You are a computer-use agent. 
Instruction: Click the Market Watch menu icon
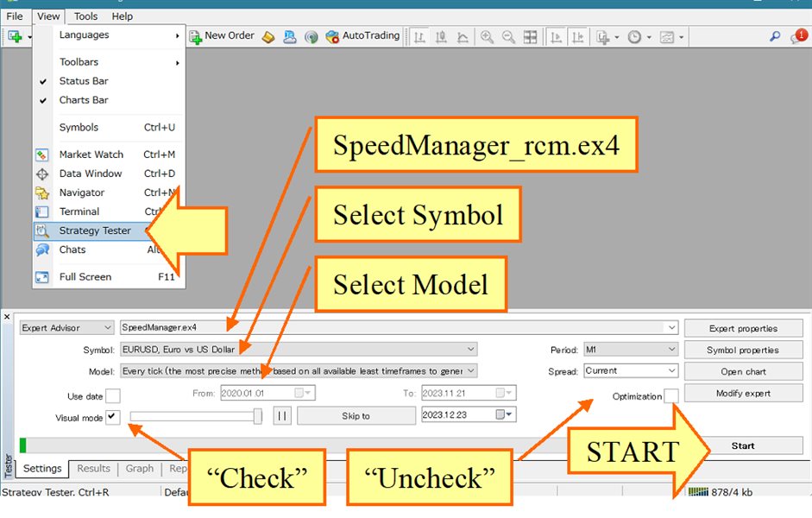point(42,155)
